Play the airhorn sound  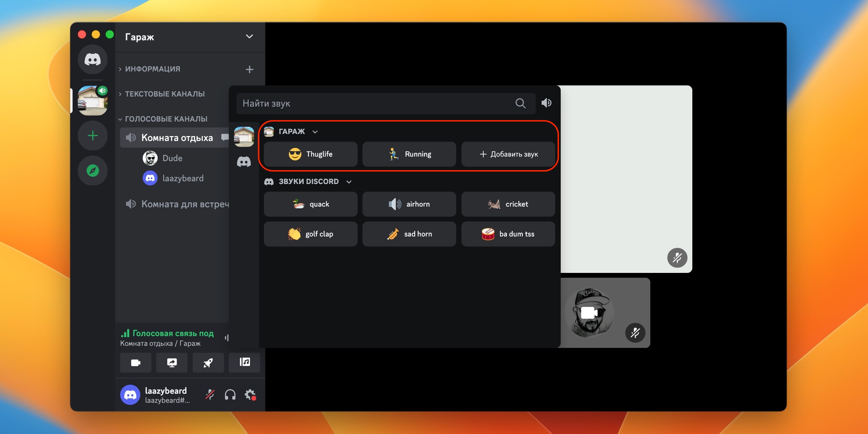pyautogui.click(x=409, y=204)
